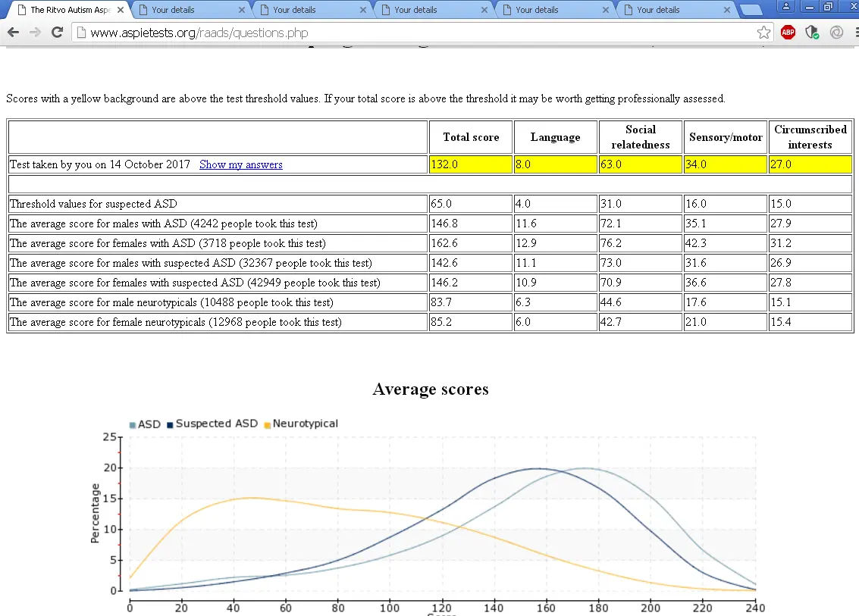Click the page icon left of the URL
Viewport: 859px width, 616px height.
81,33
